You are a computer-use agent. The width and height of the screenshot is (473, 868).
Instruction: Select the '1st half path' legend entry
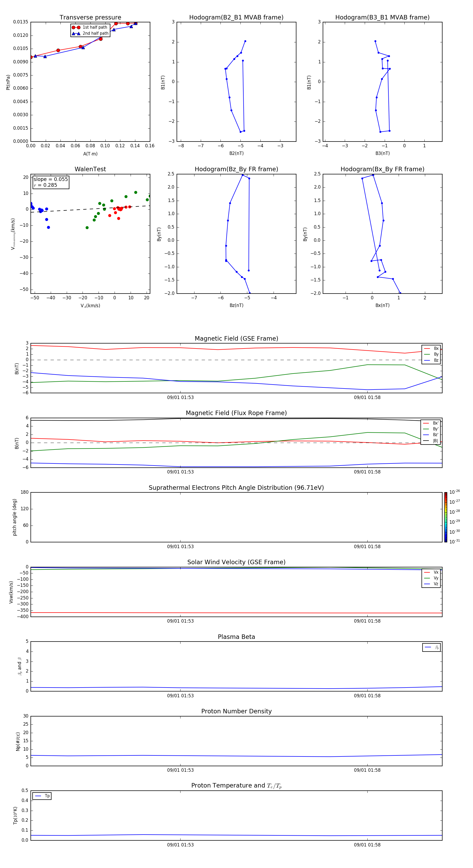pos(90,27)
